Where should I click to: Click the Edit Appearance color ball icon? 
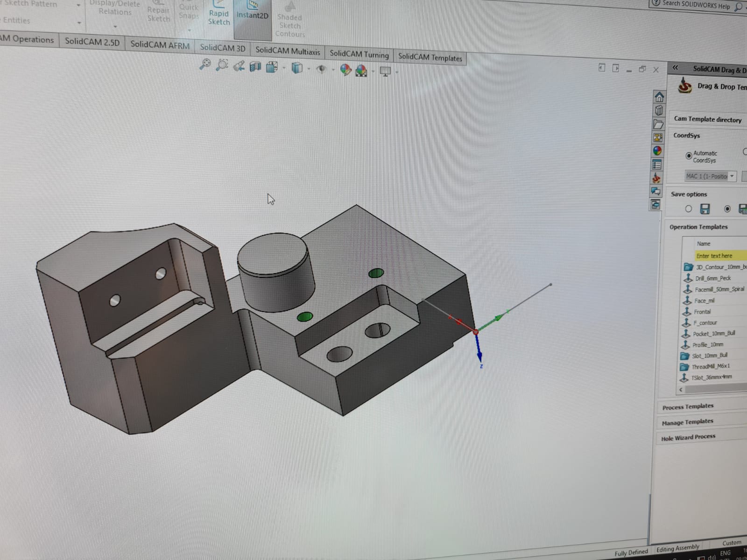click(x=345, y=70)
